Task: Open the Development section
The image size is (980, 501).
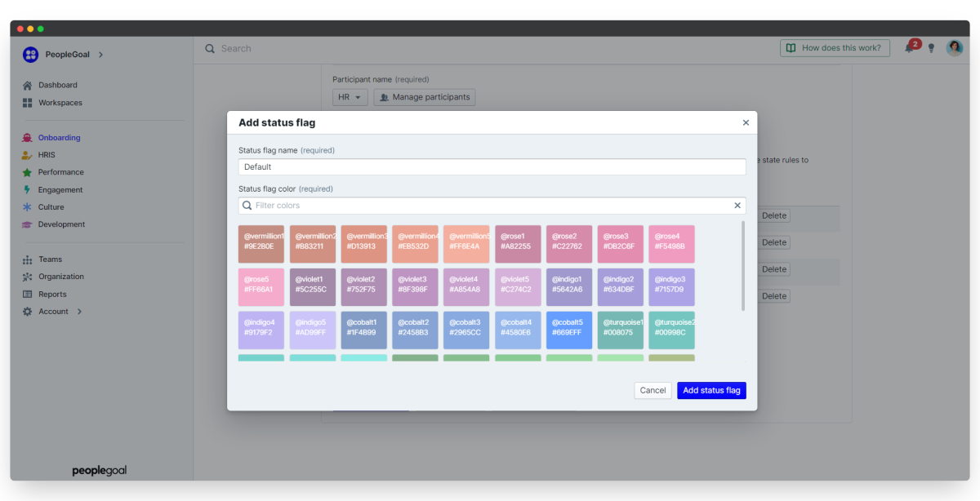Action: [62, 224]
